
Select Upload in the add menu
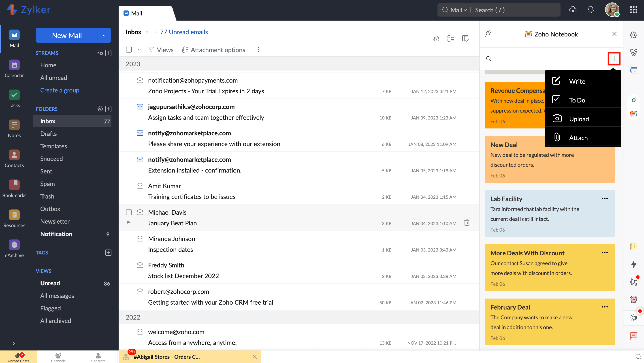579,119
